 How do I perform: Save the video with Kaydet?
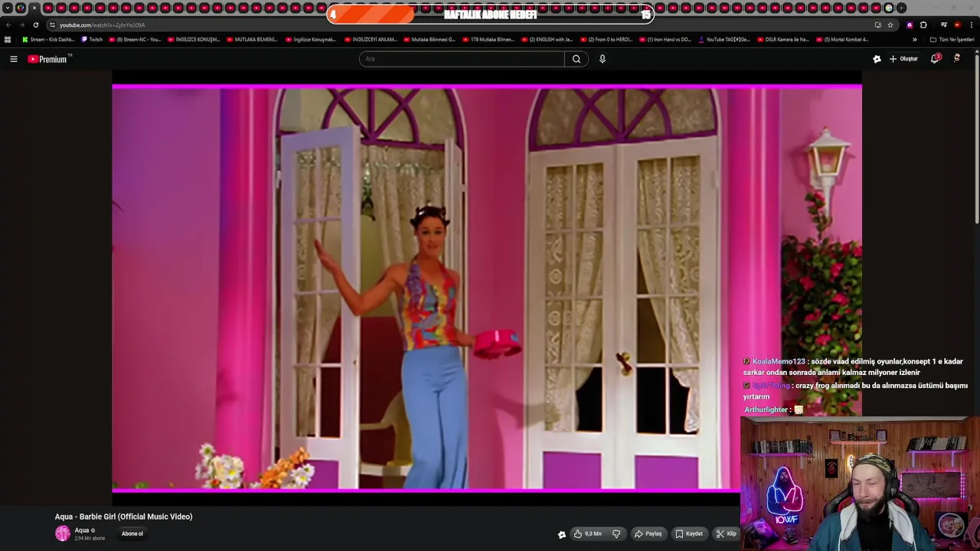pyautogui.click(x=689, y=534)
